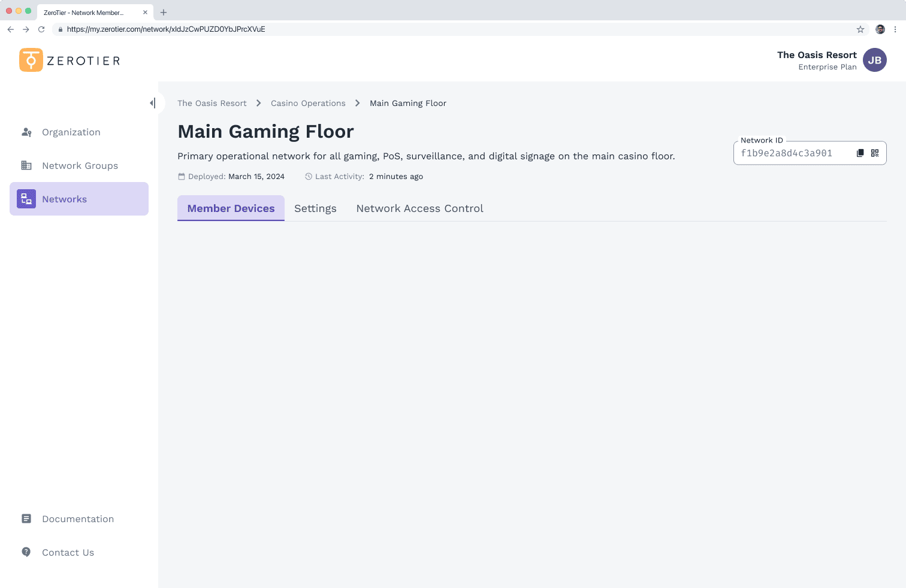
Task: Select Networks in the sidebar
Action: 64,199
